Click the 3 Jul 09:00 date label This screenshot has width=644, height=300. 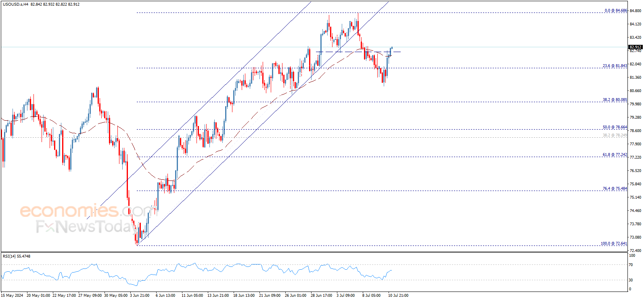click(x=346, y=296)
